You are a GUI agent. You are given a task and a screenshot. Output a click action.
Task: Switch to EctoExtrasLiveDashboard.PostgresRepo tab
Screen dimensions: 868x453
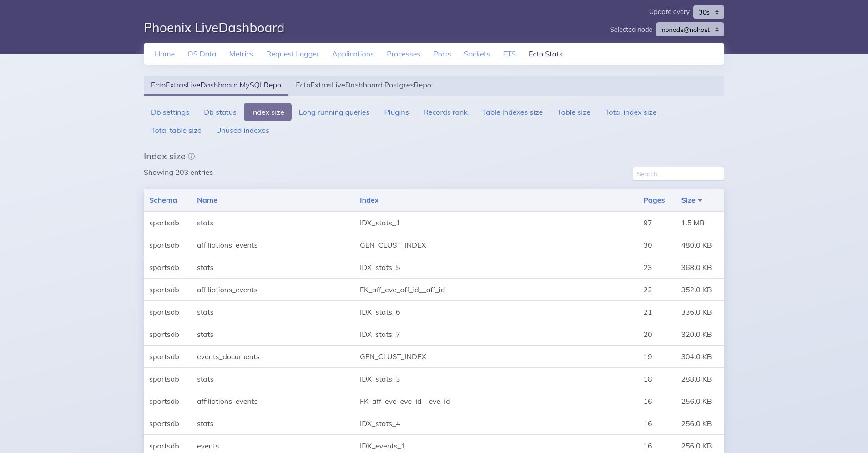pyautogui.click(x=363, y=85)
